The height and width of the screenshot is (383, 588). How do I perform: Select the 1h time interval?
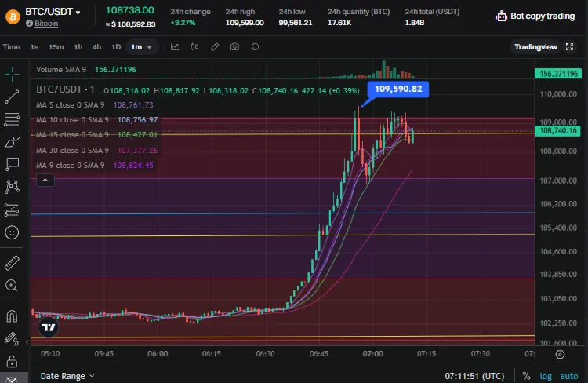78,47
